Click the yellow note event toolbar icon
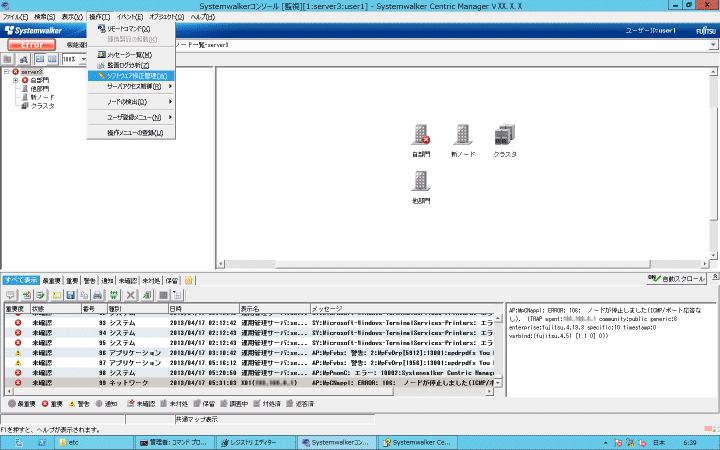The width and height of the screenshot is (720, 450). 57,295
